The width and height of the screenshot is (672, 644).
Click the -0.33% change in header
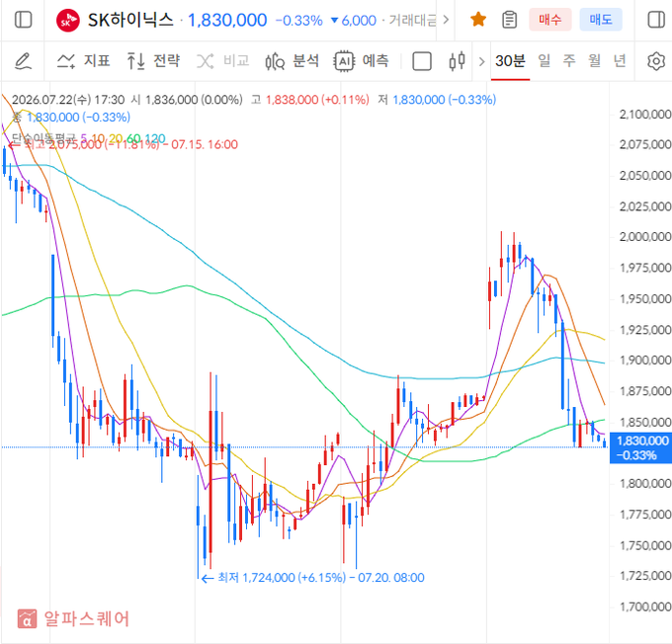[298, 21]
